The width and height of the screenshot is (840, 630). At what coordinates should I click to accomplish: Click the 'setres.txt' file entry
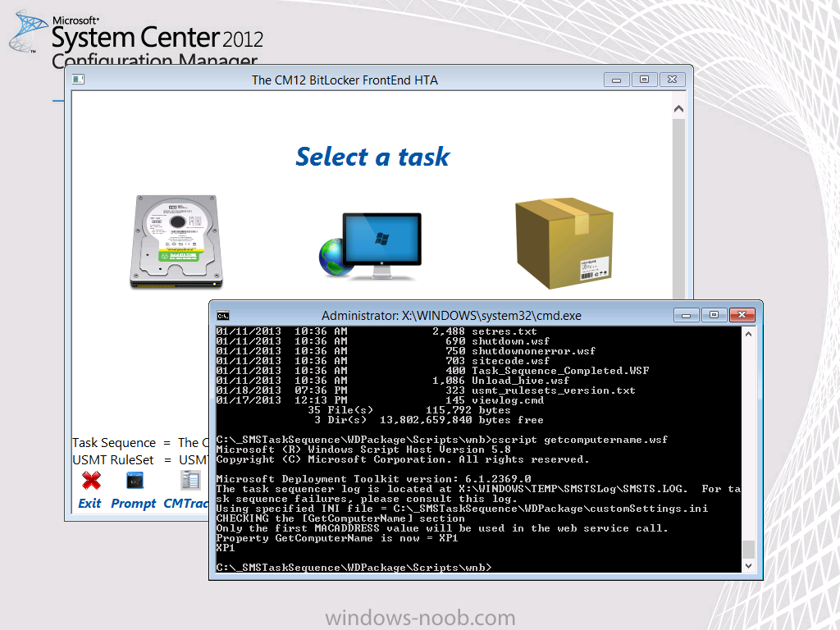[x=504, y=331]
